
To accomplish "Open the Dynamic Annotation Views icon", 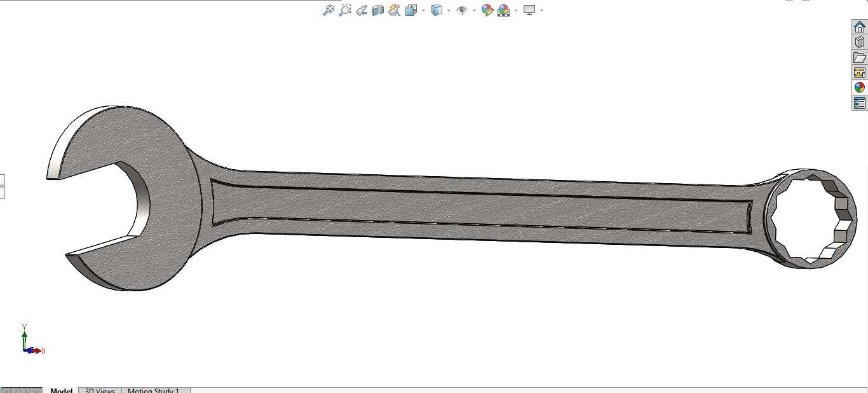I will [394, 10].
